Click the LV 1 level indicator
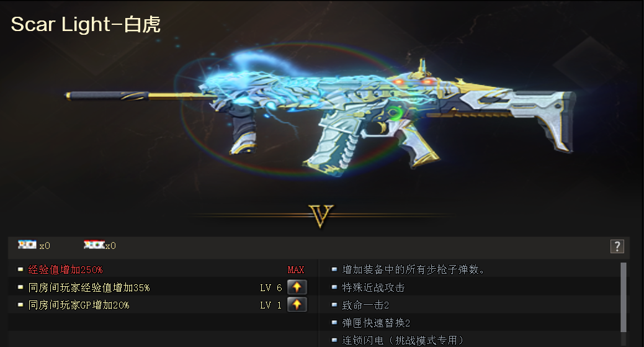 click(x=271, y=305)
